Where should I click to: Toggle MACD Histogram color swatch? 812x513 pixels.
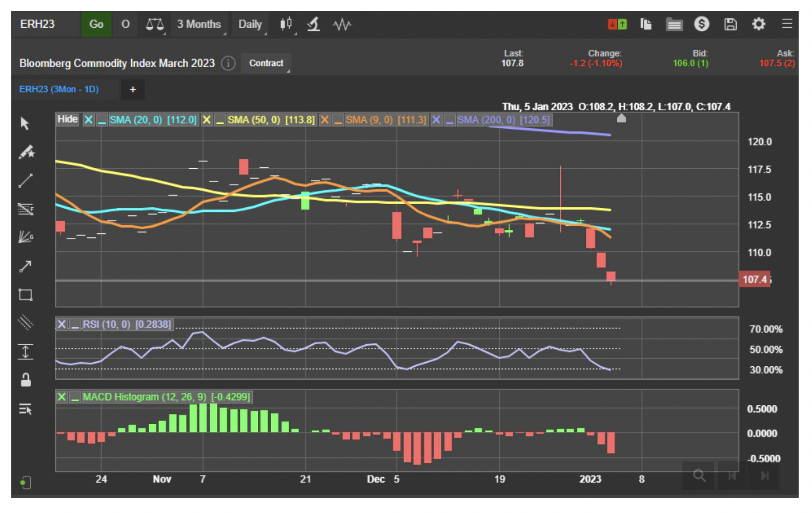tap(75, 397)
